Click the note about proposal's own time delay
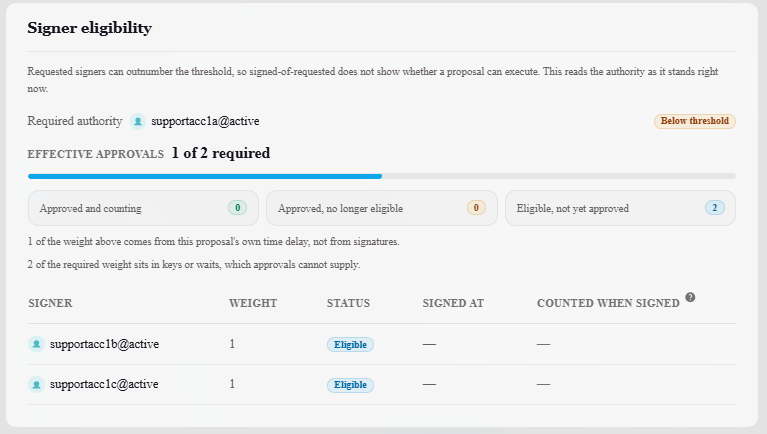The image size is (767, 434). point(213,242)
